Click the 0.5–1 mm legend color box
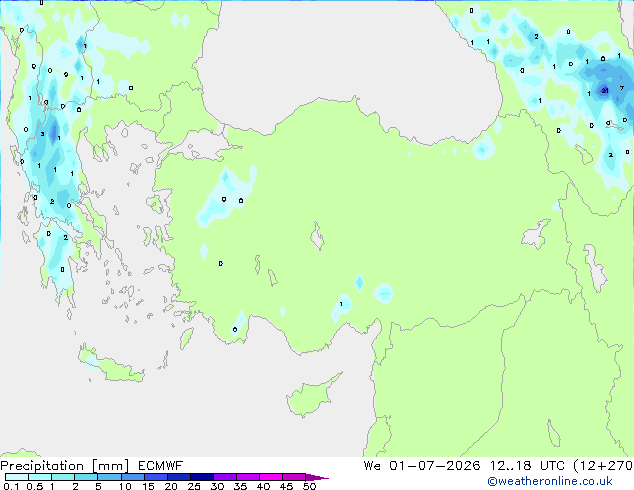Image resolution: width=634 pixels, height=490 pixels. click(x=40, y=477)
